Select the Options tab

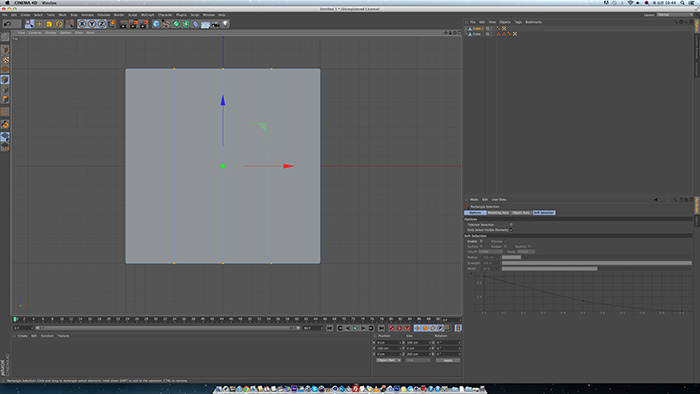[x=475, y=213]
